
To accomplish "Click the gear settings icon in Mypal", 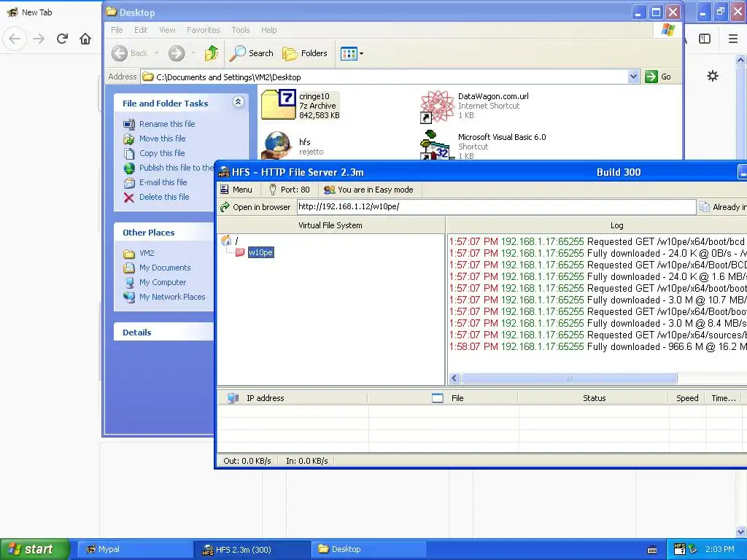I will click(713, 76).
